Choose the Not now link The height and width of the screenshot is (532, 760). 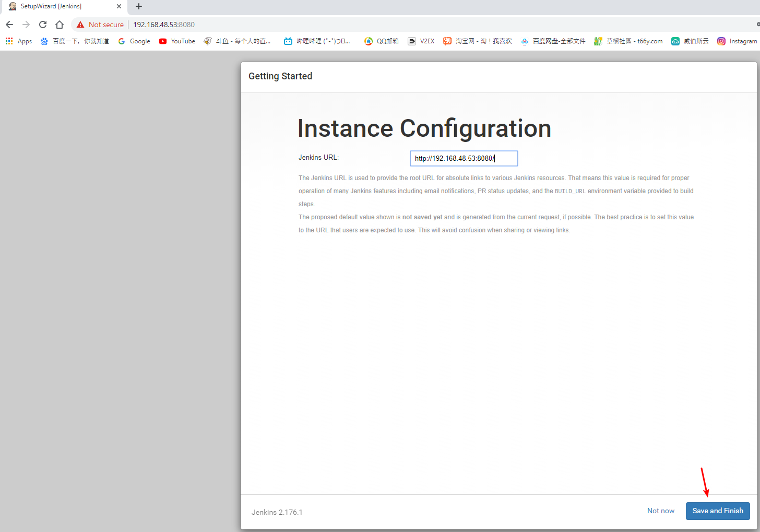[x=661, y=511]
